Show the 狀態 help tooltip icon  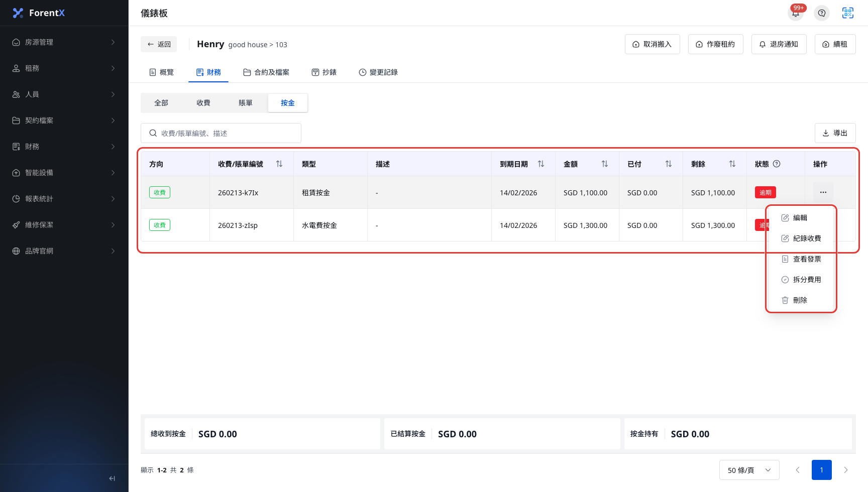click(777, 164)
